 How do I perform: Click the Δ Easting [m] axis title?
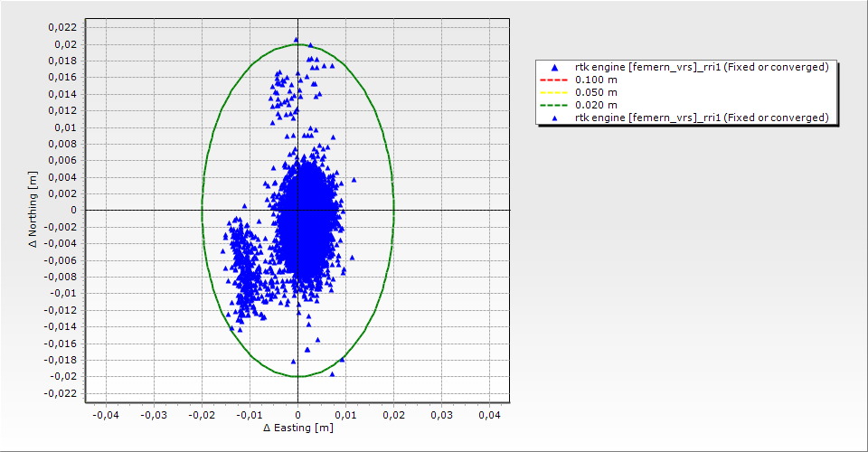pyautogui.click(x=297, y=428)
